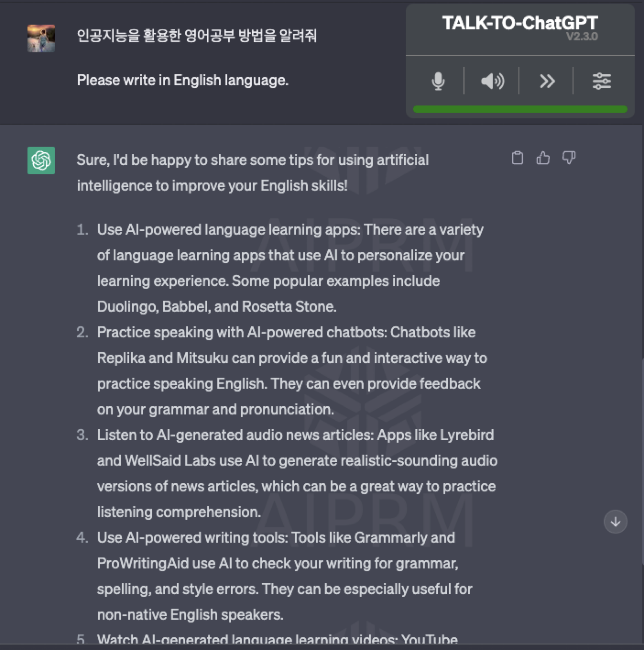
Task: Click list item 1 about language learning apps
Action: (290, 268)
